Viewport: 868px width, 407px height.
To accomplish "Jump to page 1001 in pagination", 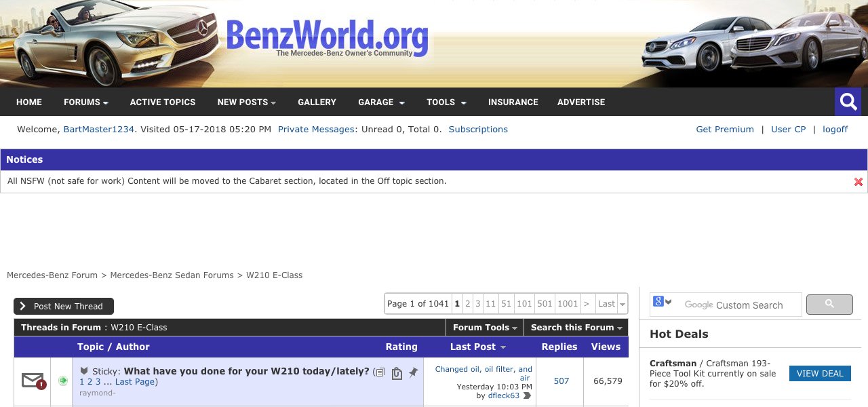I will (x=568, y=303).
